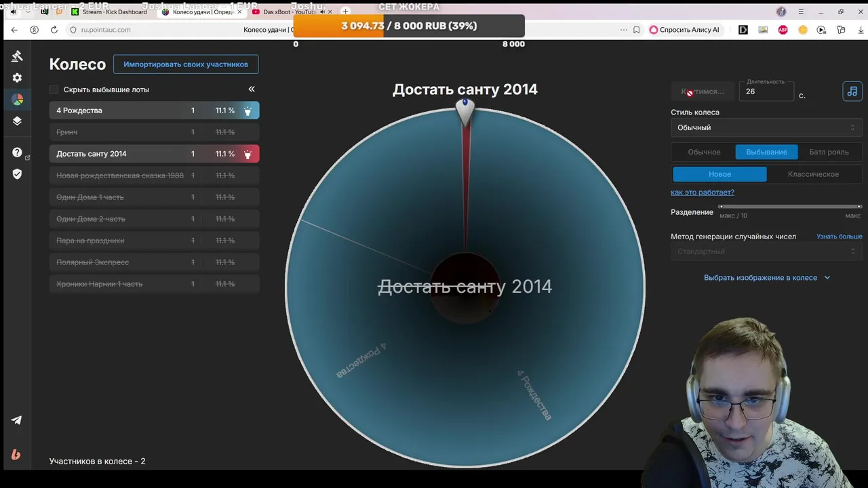Click the wheel pointer marker at top
This screenshot has width=868, height=488.
(x=465, y=112)
